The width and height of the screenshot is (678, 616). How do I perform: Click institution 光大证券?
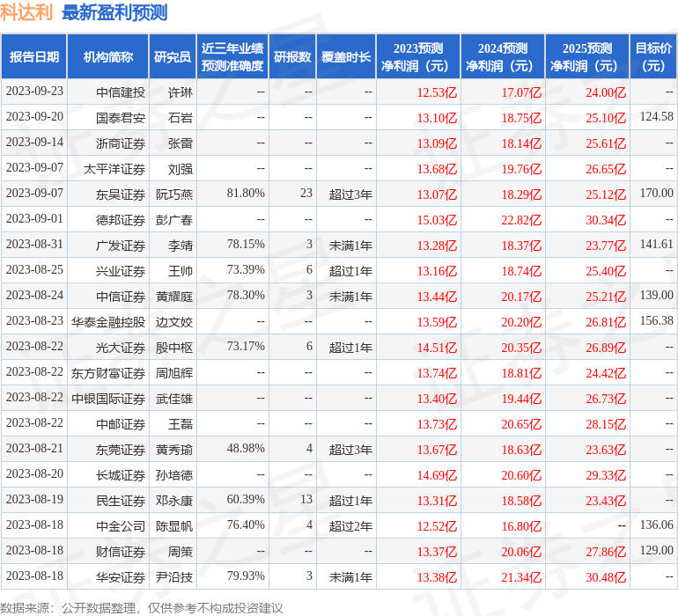pyautogui.click(x=121, y=348)
